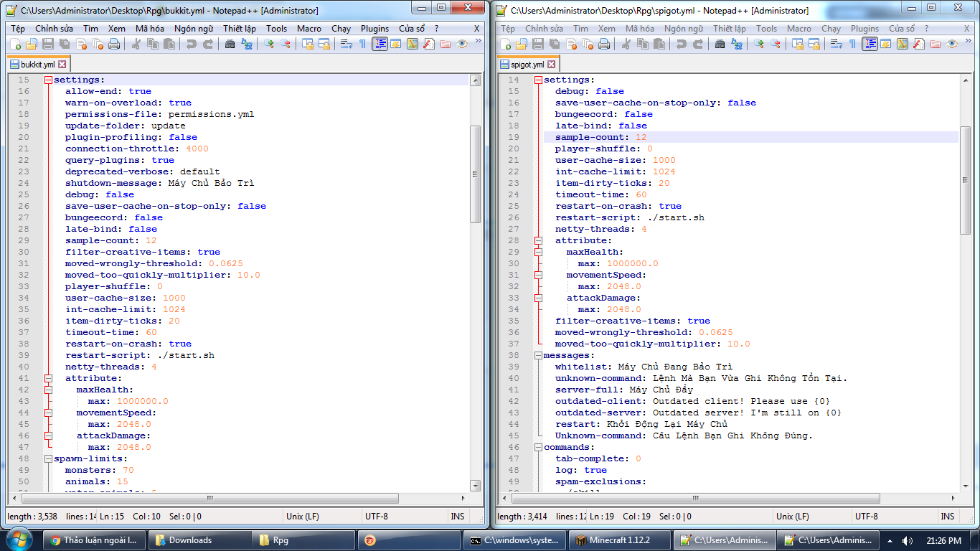Click the Print icon in the bukkit.yml window toolbar
Screen dimensions: 980x551
tap(113, 44)
